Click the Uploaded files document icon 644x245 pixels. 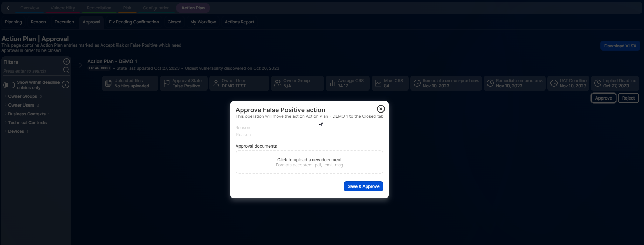(109, 83)
